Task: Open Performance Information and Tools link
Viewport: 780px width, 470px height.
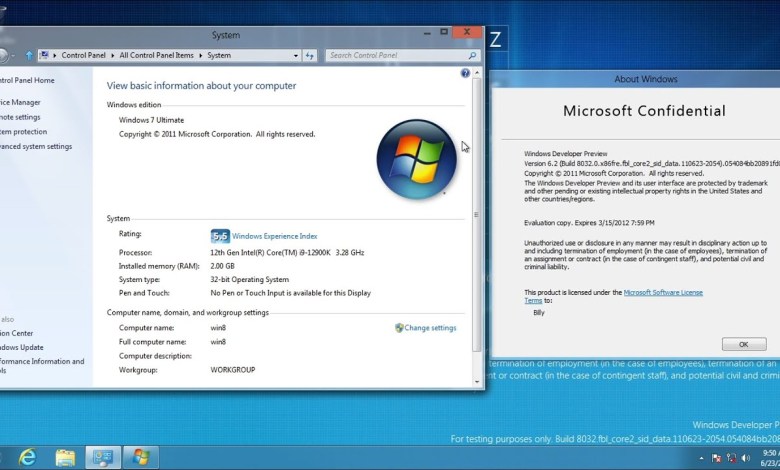Action: [42, 366]
